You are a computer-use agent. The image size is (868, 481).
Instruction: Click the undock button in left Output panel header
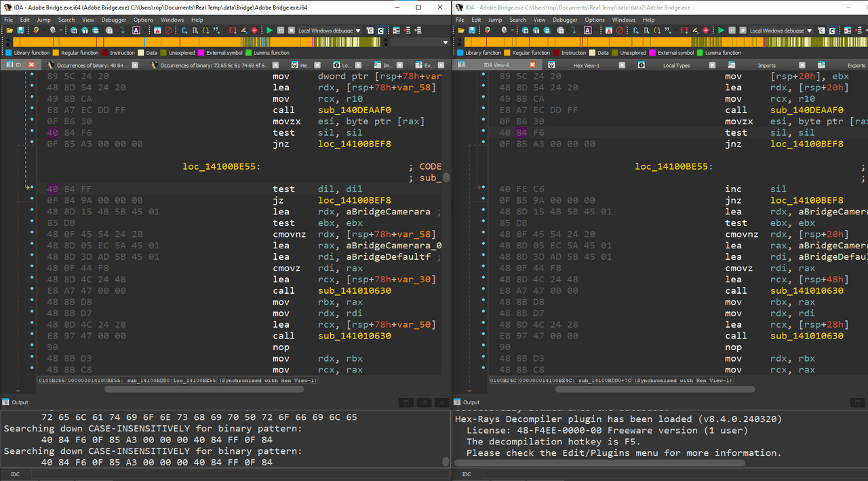click(423, 402)
